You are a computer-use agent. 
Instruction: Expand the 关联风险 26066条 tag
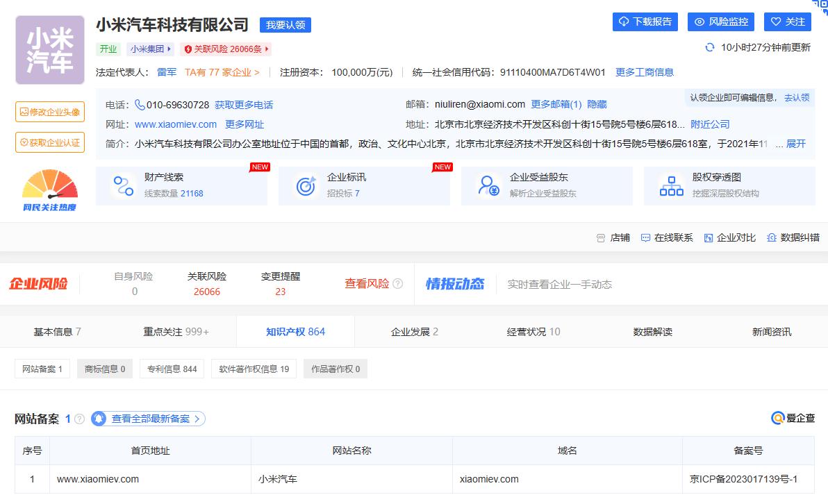coord(226,49)
